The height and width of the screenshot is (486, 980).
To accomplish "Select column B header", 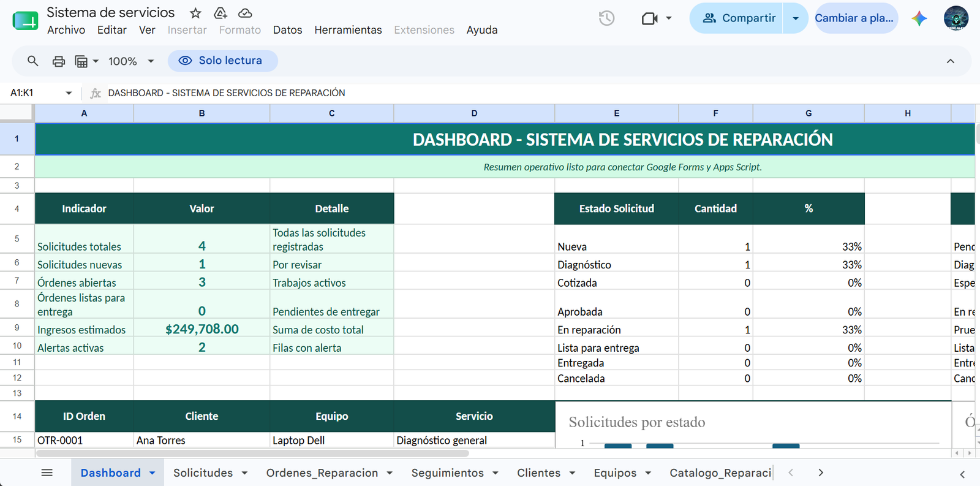I will pyautogui.click(x=202, y=113).
